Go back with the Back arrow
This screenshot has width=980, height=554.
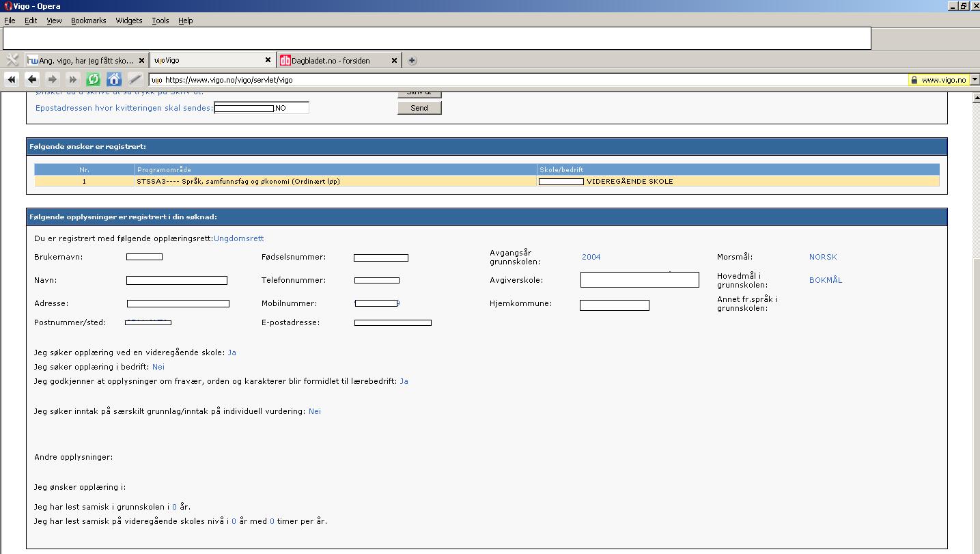coord(32,79)
